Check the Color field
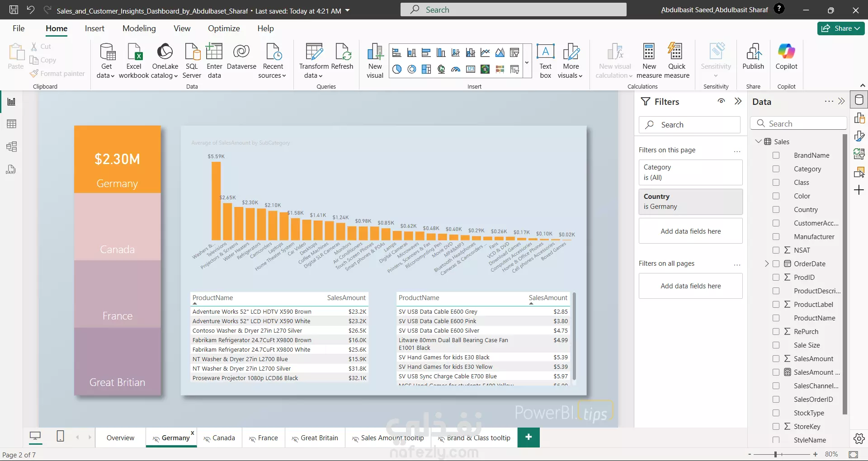The height and width of the screenshot is (461, 868). tap(776, 196)
